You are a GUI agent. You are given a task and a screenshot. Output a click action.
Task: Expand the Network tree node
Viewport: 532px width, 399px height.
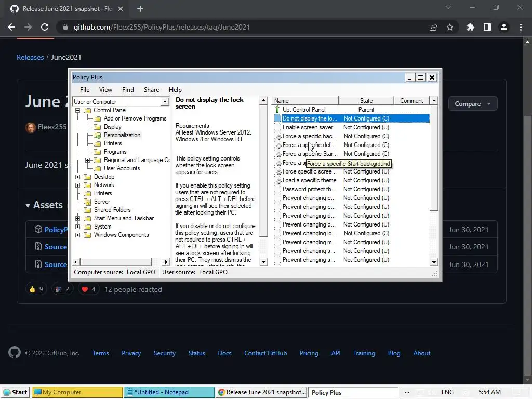tap(78, 185)
